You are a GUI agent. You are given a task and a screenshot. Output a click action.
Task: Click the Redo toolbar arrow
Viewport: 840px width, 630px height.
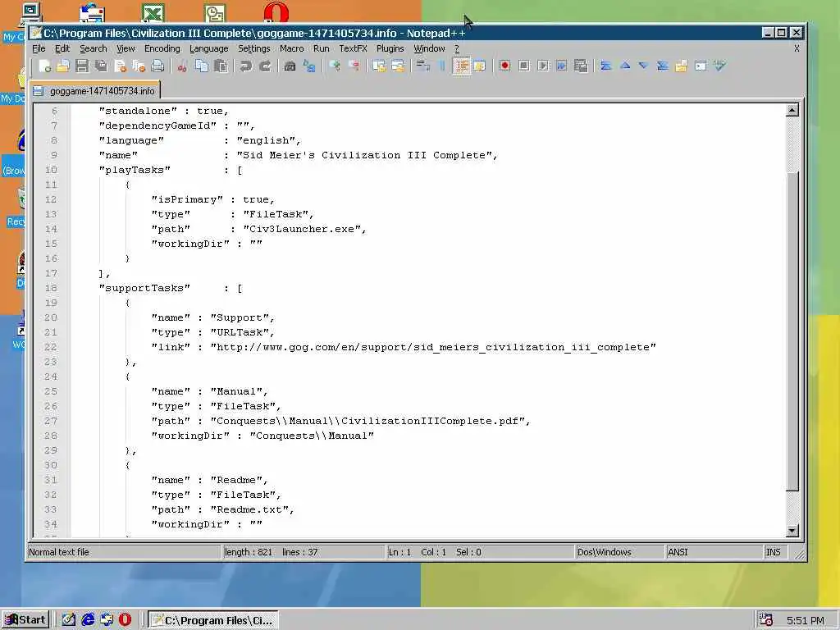[265, 66]
